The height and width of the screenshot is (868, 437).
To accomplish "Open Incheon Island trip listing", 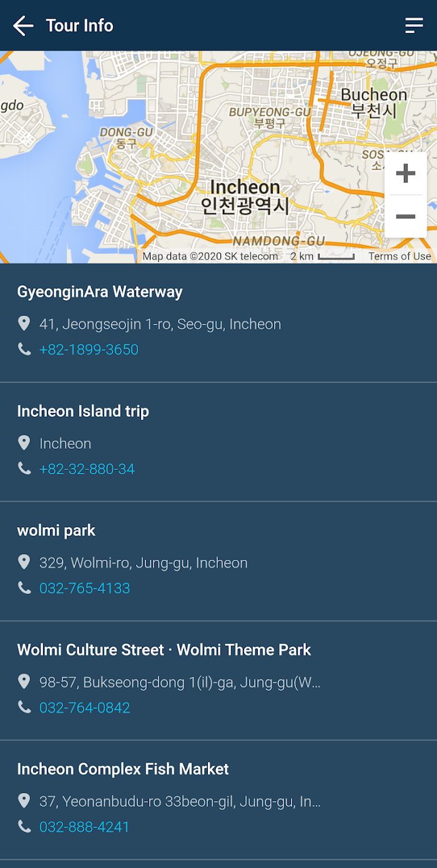I will [219, 442].
